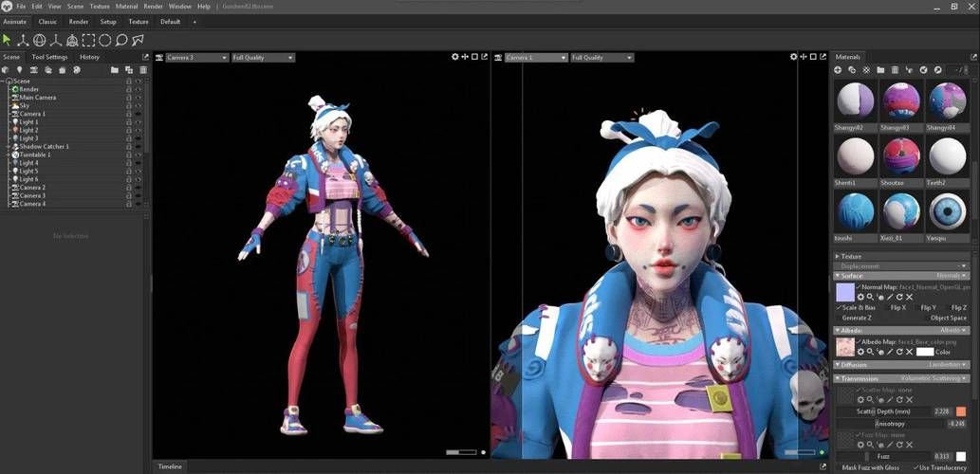The height and width of the screenshot is (474, 980).
Task: Choose the circle selection tool
Action: point(104,40)
